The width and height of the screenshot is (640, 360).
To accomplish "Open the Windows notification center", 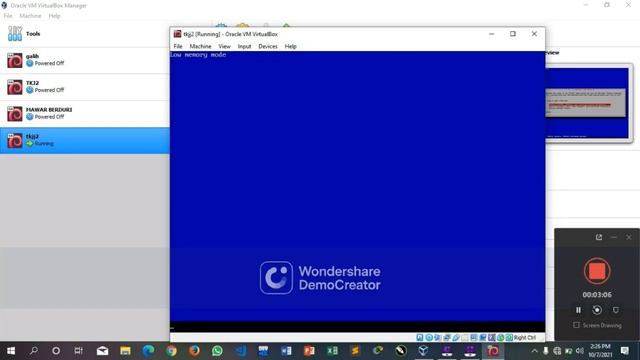I will point(624,351).
